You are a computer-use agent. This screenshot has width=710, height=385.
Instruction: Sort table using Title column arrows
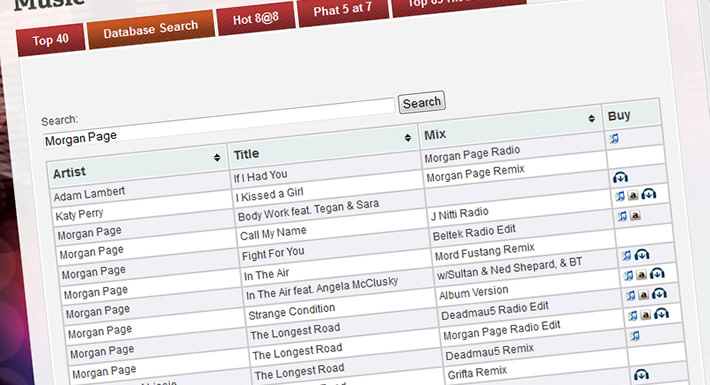(408, 137)
